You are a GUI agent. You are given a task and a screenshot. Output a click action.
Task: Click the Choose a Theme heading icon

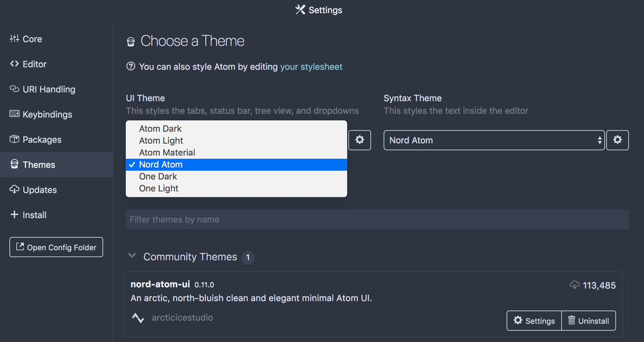tap(131, 41)
